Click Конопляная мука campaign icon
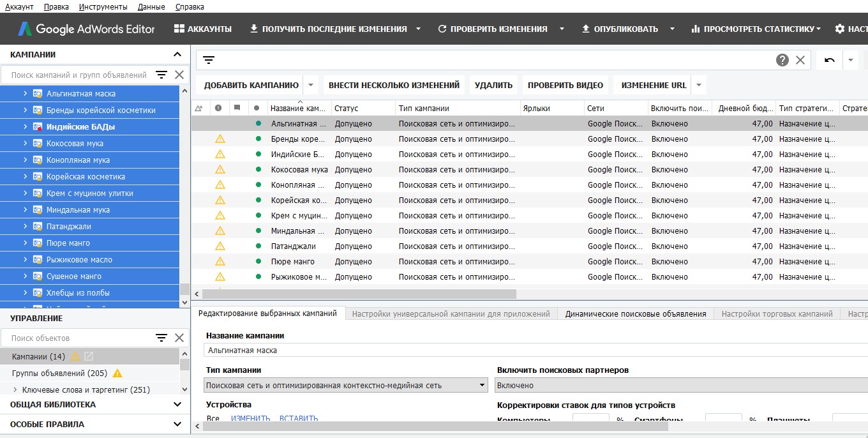 [x=38, y=160]
